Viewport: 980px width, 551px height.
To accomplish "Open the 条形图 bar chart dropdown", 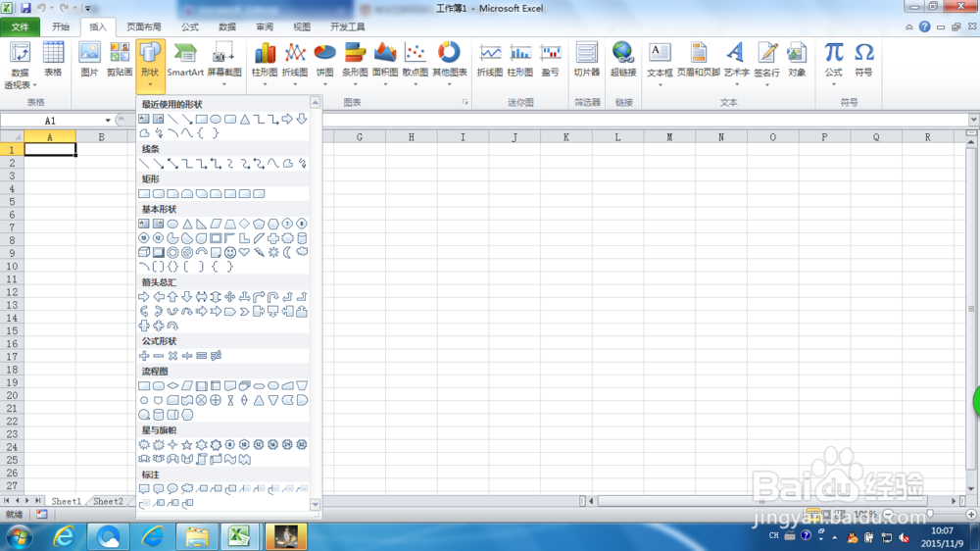I will 355,84.
